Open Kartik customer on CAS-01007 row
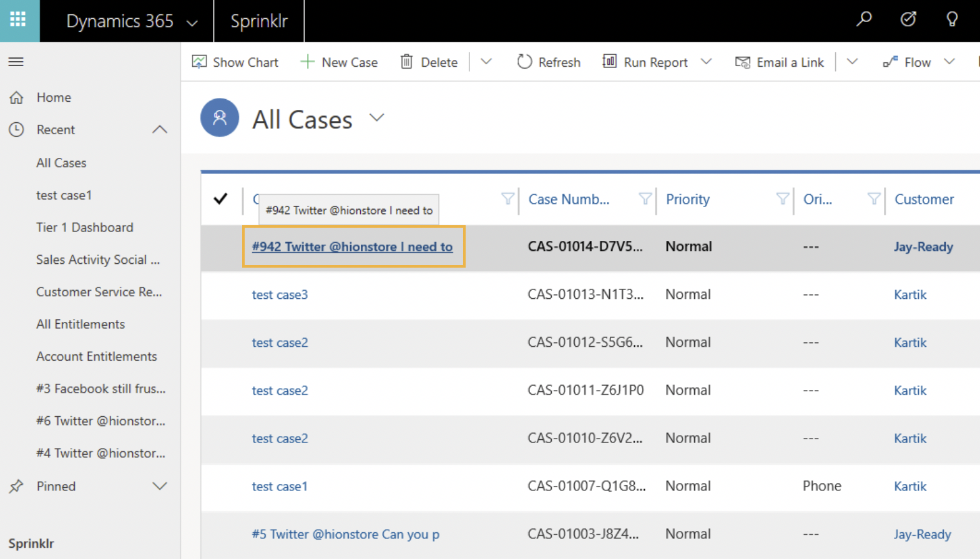The width and height of the screenshot is (980, 559). 910,487
